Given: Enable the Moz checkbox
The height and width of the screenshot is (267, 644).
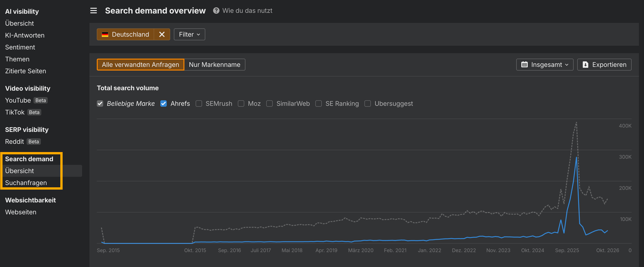Looking at the screenshot, I should (x=241, y=104).
